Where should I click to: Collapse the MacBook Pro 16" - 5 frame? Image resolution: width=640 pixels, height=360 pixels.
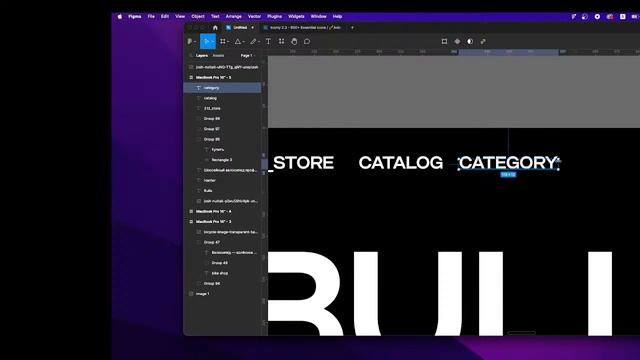click(191, 77)
